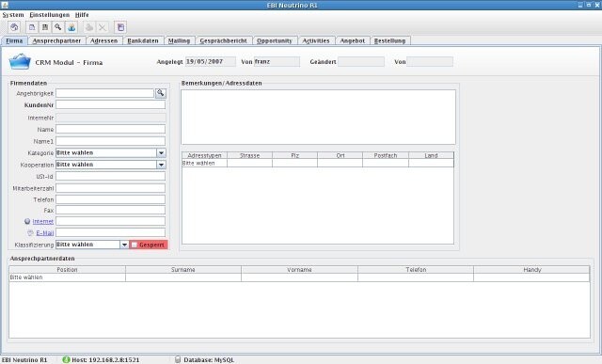This screenshot has height=364, width=602.
Task: Expand the Klassifizierung dropdown arrow
Action: click(124, 245)
